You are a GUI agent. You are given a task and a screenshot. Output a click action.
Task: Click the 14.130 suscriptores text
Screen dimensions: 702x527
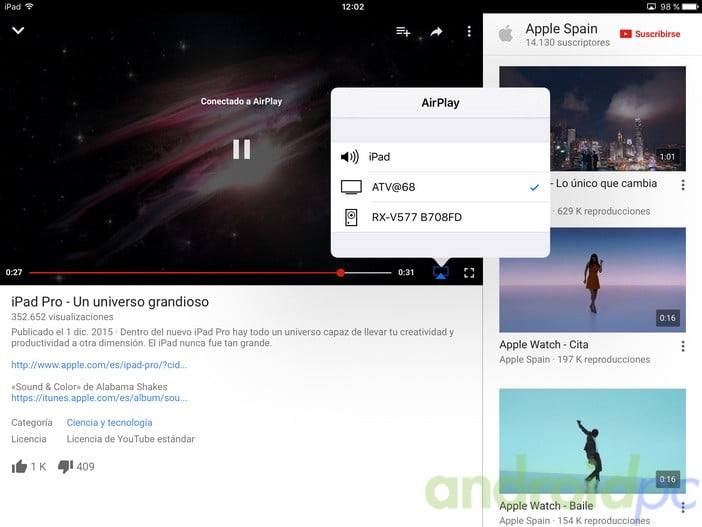point(568,43)
